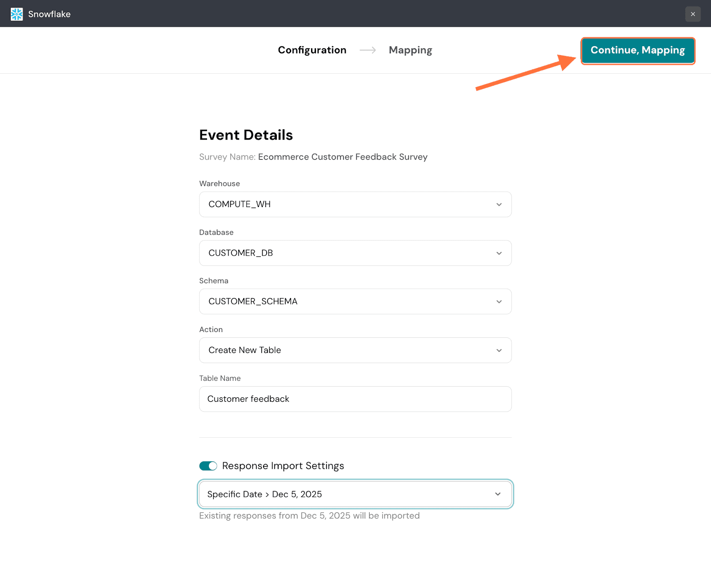Viewport: 711px width, 588px height.
Task: Click the Table Name input field
Action: 355,399
